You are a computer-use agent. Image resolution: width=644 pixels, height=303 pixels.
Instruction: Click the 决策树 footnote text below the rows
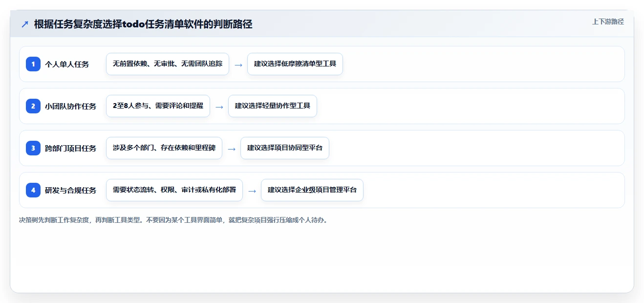(174, 220)
